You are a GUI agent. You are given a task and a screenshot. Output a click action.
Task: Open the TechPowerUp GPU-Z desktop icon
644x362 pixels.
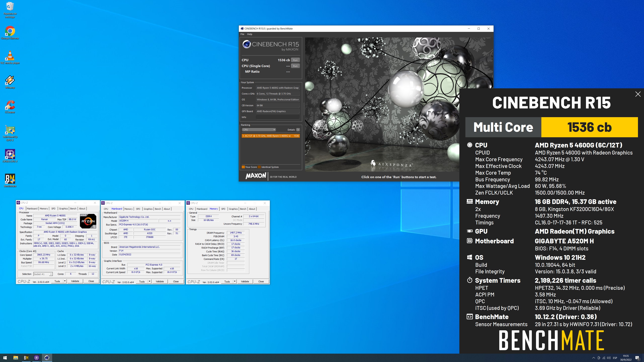pyautogui.click(x=10, y=133)
